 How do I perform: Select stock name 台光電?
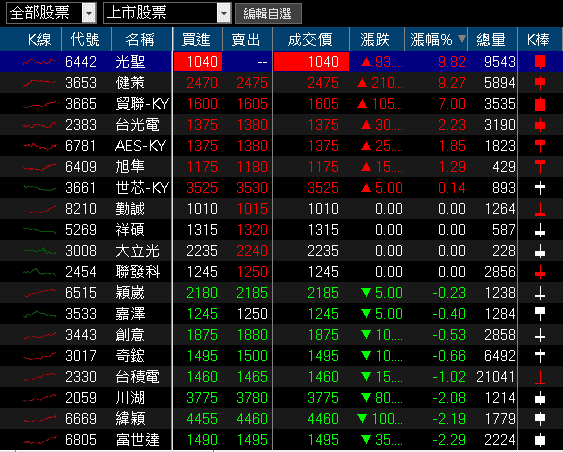(x=137, y=125)
